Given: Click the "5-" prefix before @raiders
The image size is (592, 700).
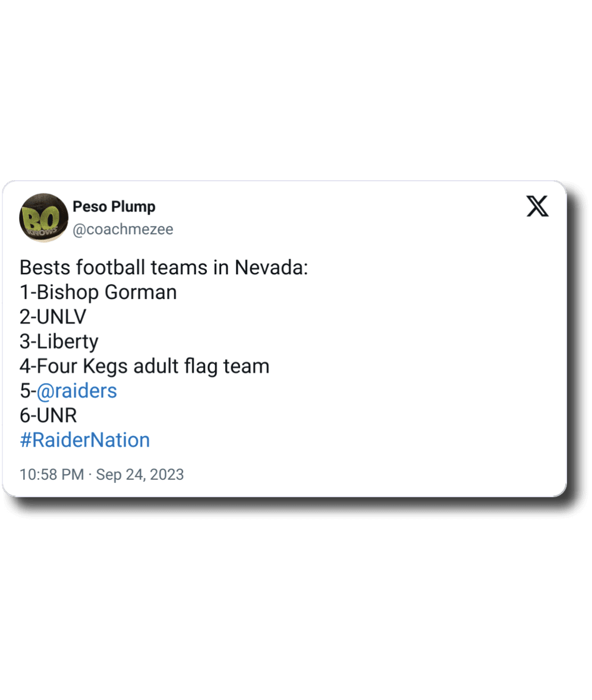Looking at the screenshot, I should [x=27, y=391].
